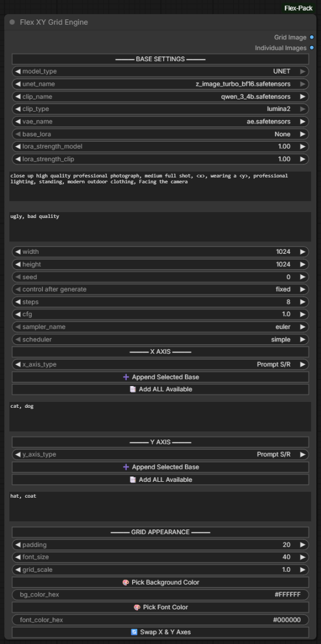Open clip_type dropdown showing lumina2
The width and height of the screenshot is (321, 644).
pos(160,109)
